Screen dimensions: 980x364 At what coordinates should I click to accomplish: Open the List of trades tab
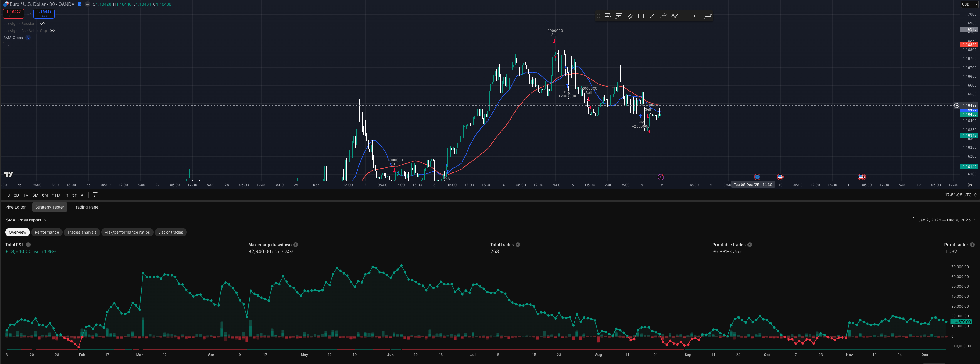coord(171,233)
